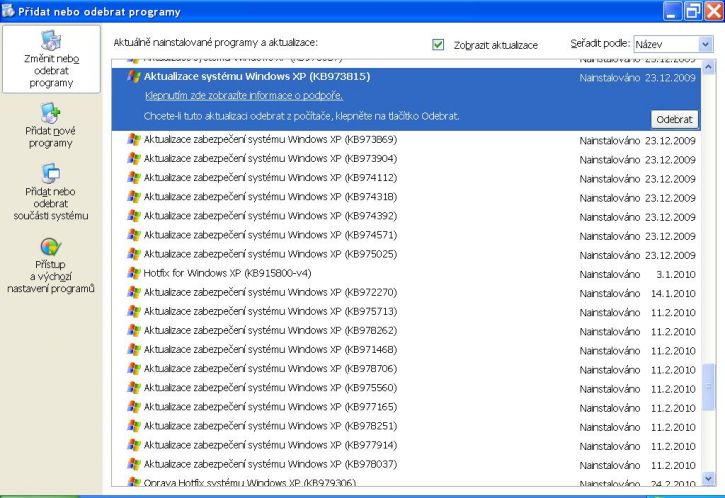
Task: Select Aktualizace zabezpečení KB975560 row
Action: click(406, 388)
